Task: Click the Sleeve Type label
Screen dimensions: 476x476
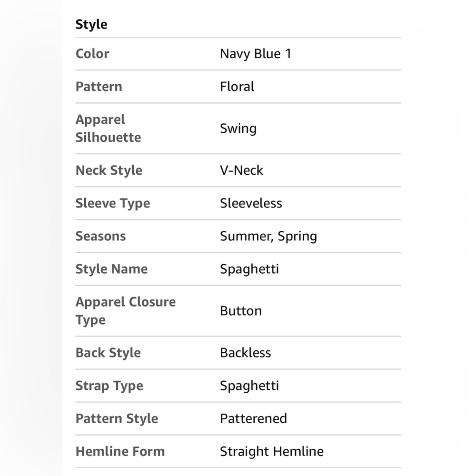Action: click(113, 203)
